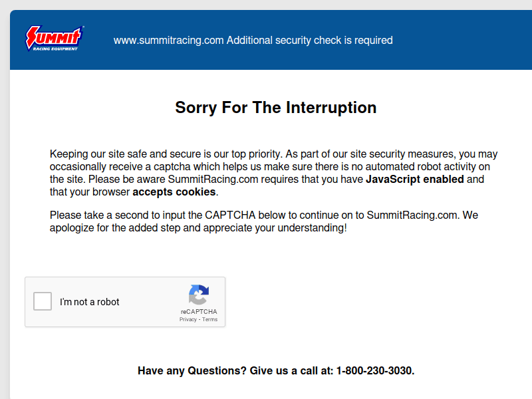Image resolution: width=532 pixels, height=399 pixels.
Task: Click the "I'm not a robot" label
Action: 90,302
